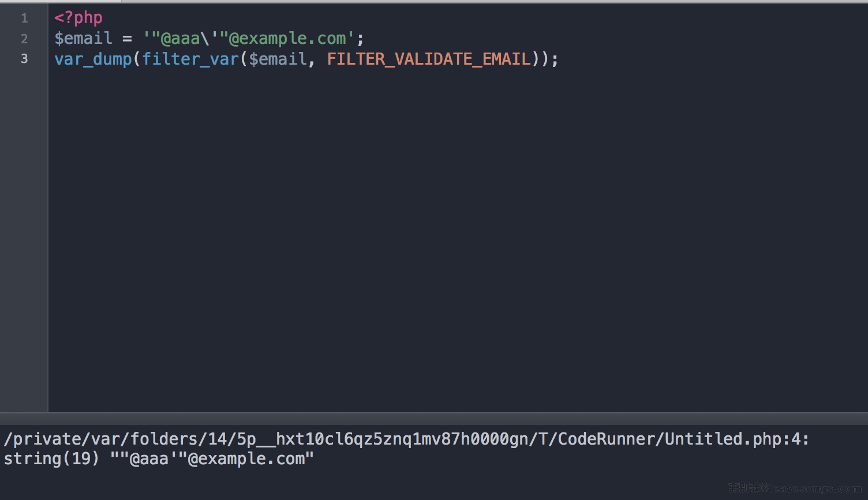Click the string(19) text in the output

coord(51,459)
